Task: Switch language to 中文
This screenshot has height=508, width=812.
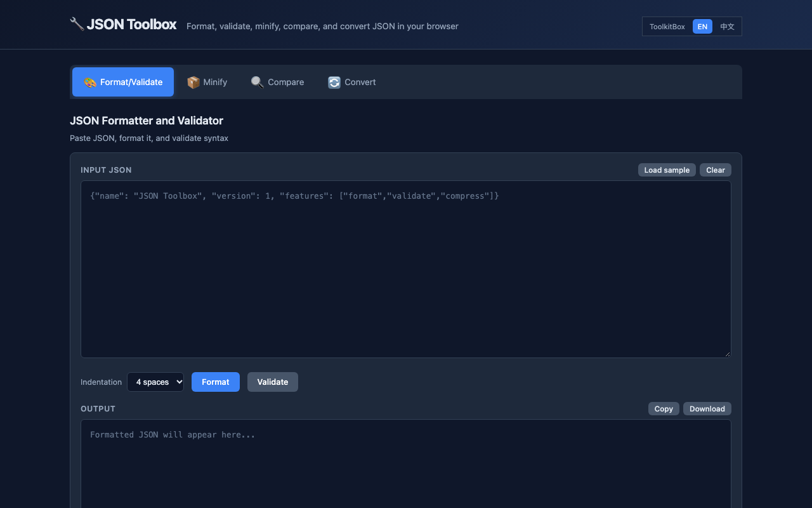Action: tap(727, 26)
